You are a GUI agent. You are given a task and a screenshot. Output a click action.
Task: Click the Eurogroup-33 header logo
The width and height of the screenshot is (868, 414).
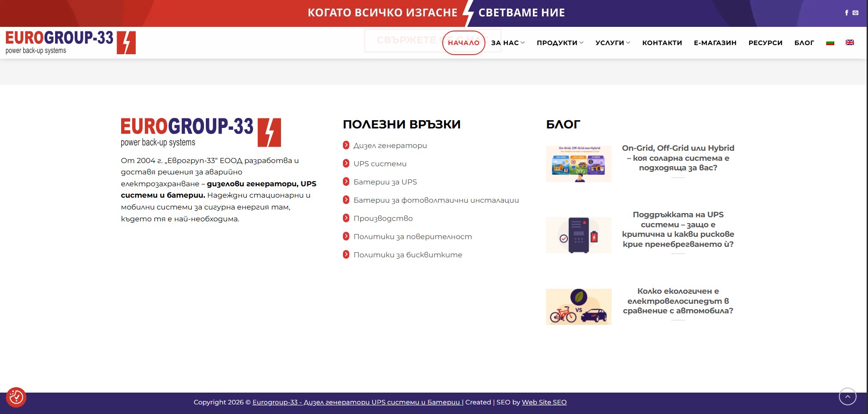coord(71,42)
